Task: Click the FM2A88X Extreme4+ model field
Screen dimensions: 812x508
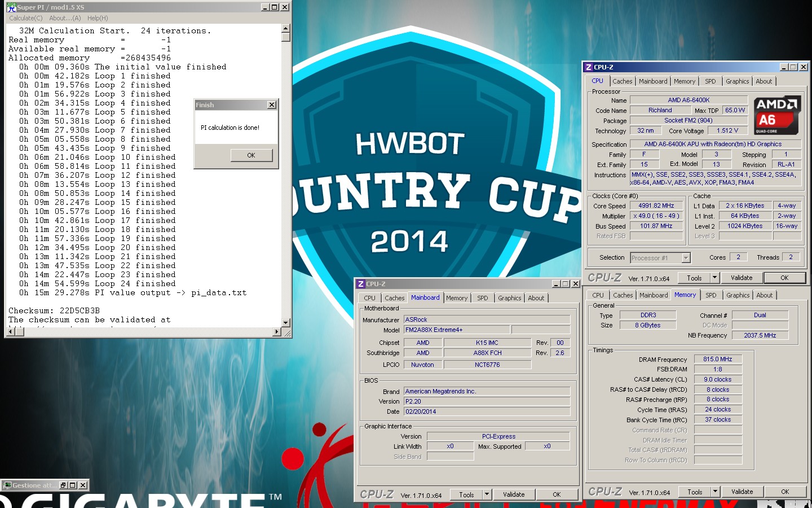Action: pos(457,330)
